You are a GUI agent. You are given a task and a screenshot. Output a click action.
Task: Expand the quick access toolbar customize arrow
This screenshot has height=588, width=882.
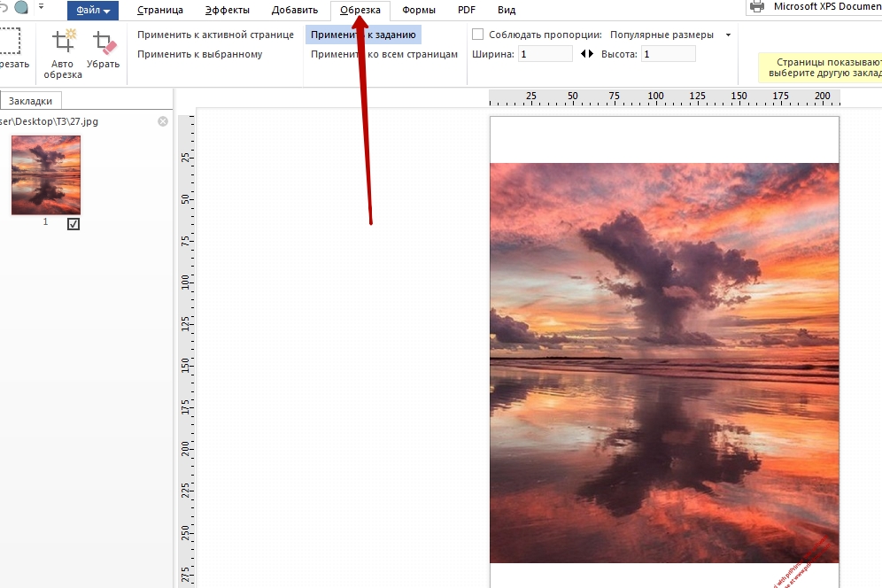pyautogui.click(x=41, y=7)
